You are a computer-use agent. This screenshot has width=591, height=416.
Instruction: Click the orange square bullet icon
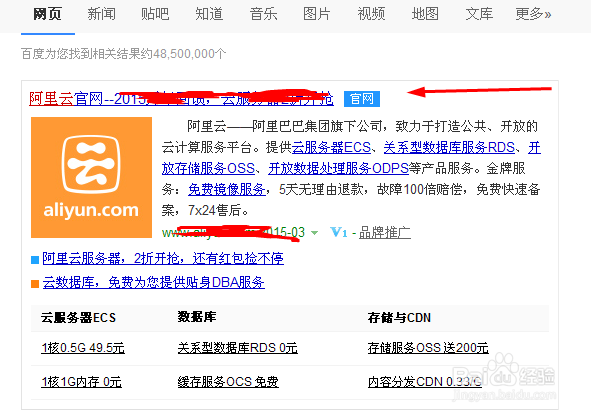point(35,283)
